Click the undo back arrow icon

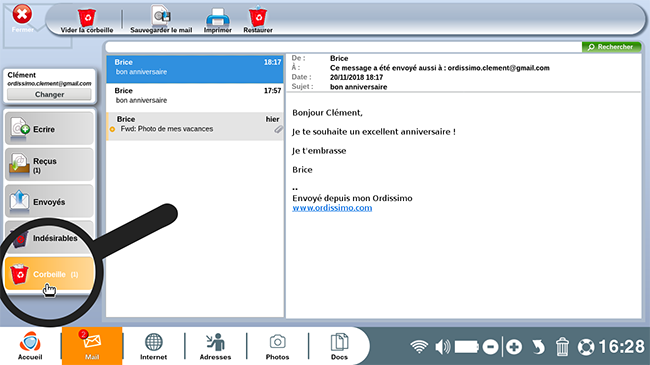pos(538,347)
